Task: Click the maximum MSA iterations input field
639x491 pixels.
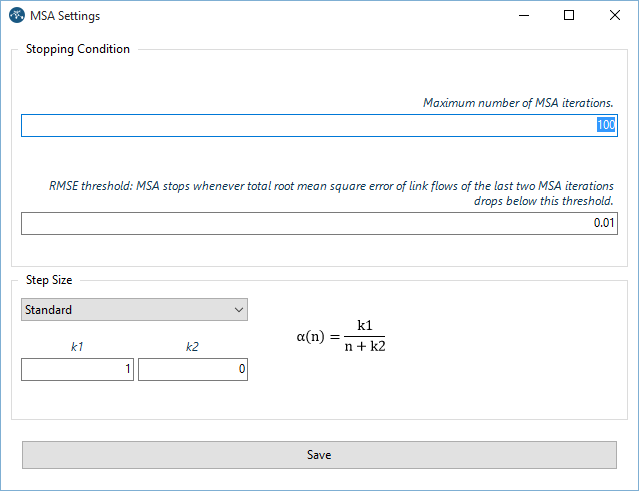Action: pos(319,125)
